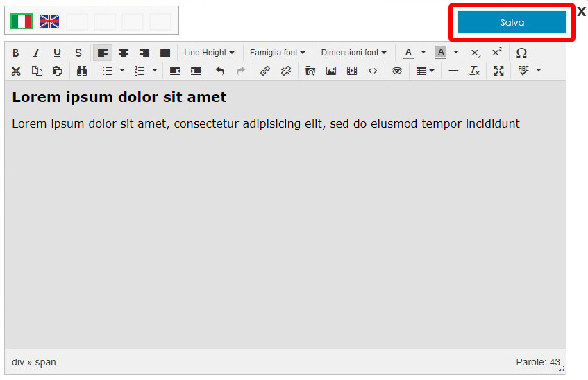Align text center
Viewport: 588px width, 380px height.
click(x=124, y=53)
